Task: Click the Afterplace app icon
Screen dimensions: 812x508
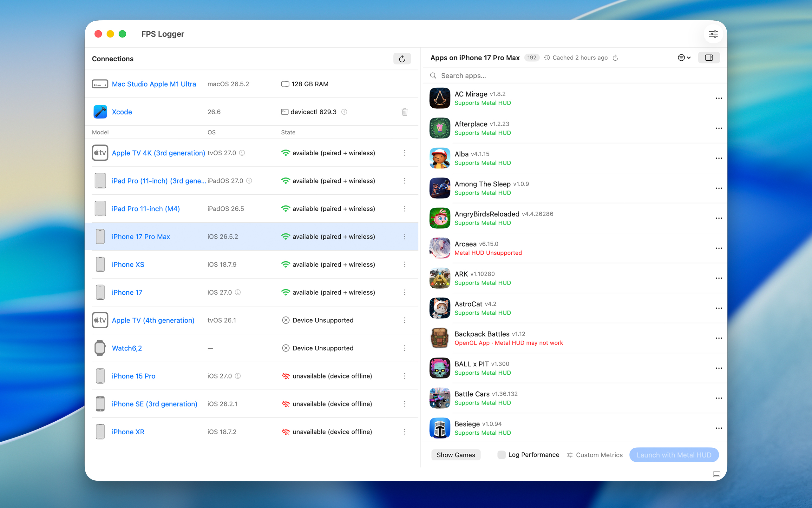Action: coord(440,128)
